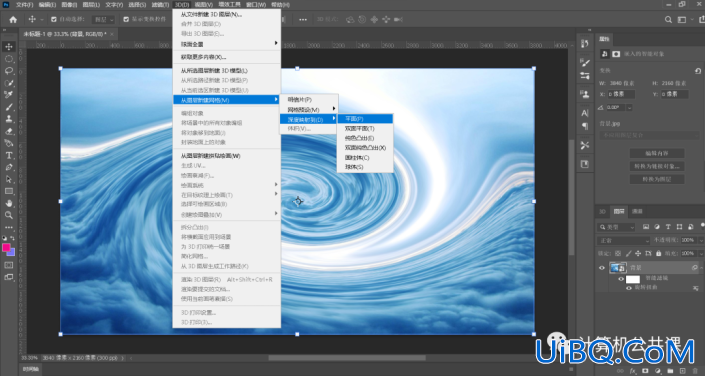Screen dimensions: 705x376
Task: Select the Horizontal Type tool
Action: point(9,155)
